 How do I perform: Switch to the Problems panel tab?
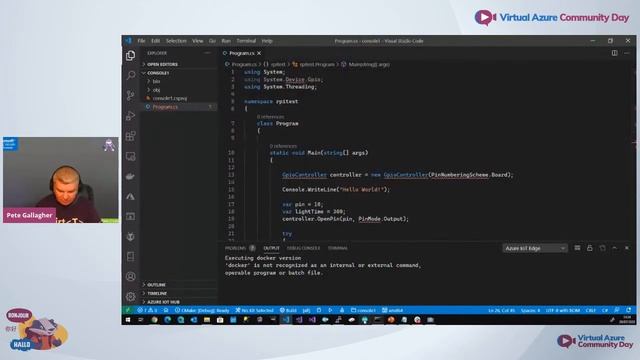(240, 248)
